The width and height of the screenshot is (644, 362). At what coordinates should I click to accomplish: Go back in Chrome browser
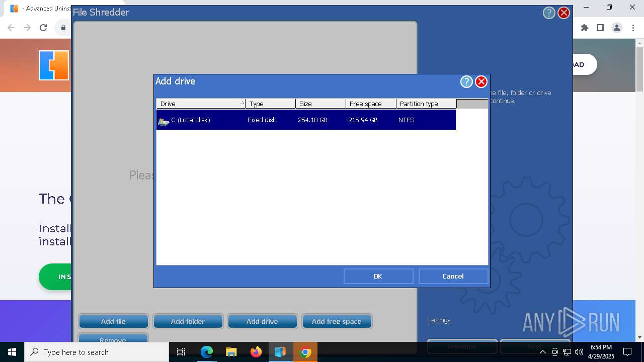point(11,28)
